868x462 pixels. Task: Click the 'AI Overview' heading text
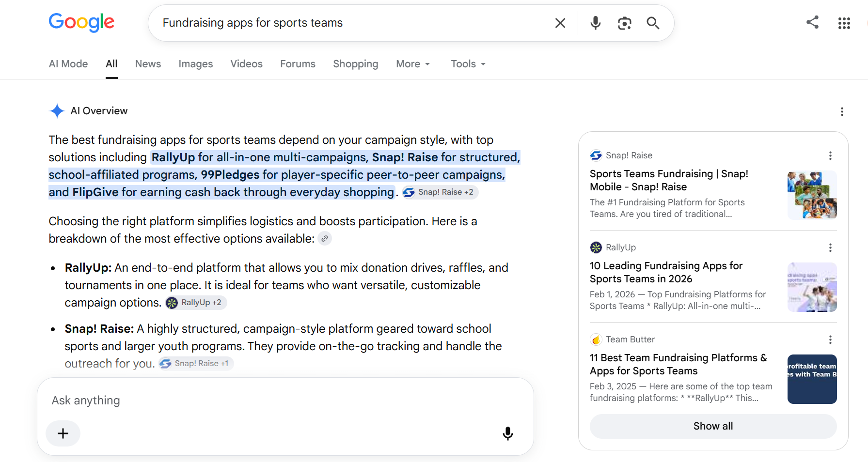click(99, 111)
